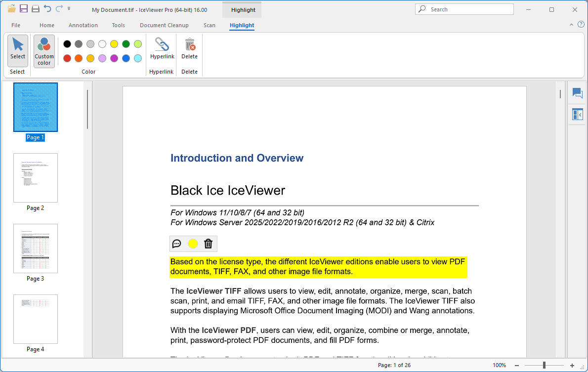Click the zoom in plus button
588x372 pixels.
[x=572, y=365]
